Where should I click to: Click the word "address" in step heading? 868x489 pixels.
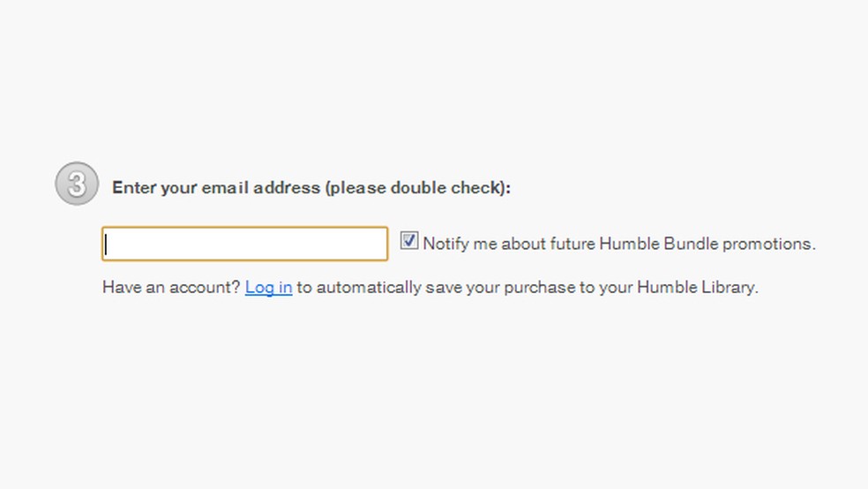click(x=288, y=188)
